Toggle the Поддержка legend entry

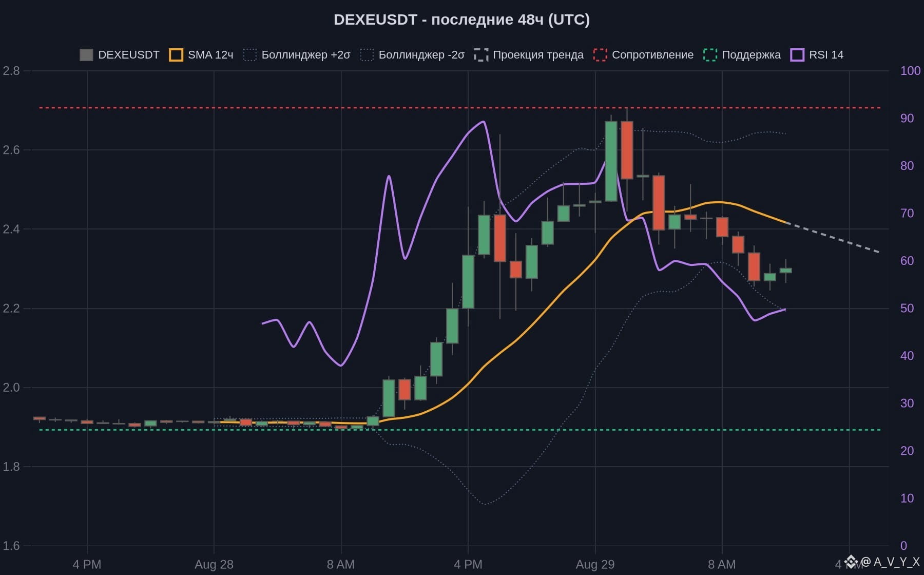[x=742, y=55]
